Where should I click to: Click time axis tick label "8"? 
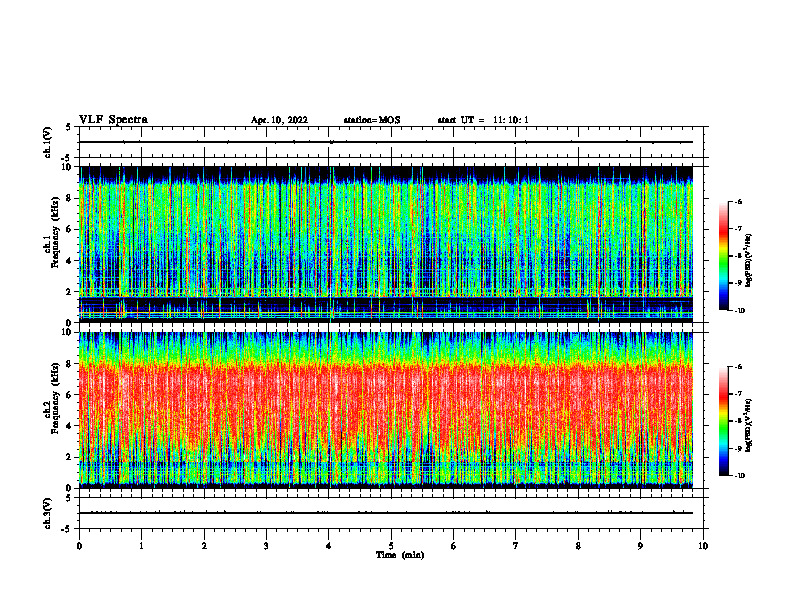pos(578,546)
